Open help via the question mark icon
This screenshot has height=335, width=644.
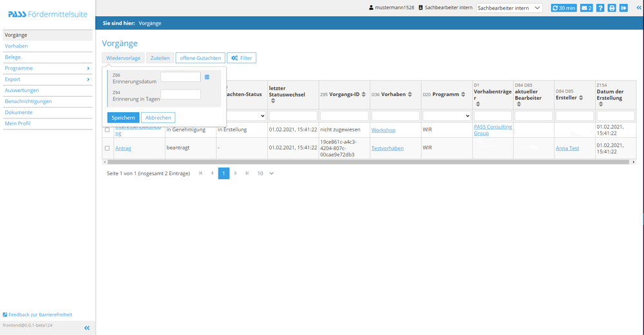pyautogui.click(x=600, y=8)
